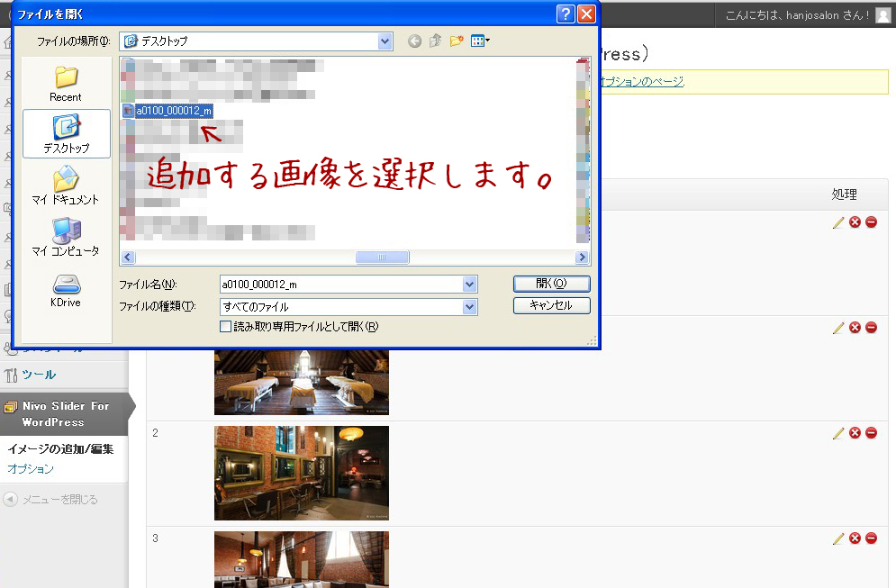Screen dimensions: 896x588
Task: Expand the ファイルの種類 dropdown arrow
Action: [469, 307]
